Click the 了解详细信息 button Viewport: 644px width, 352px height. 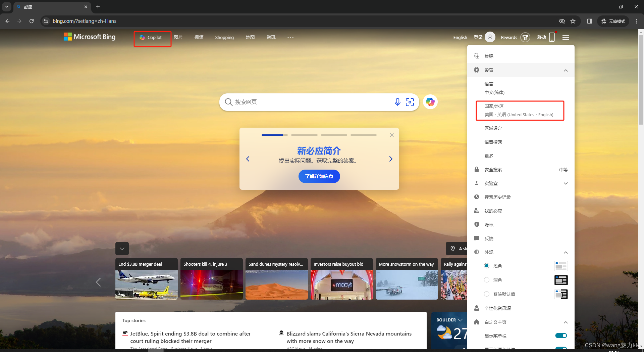coord(319,176)
